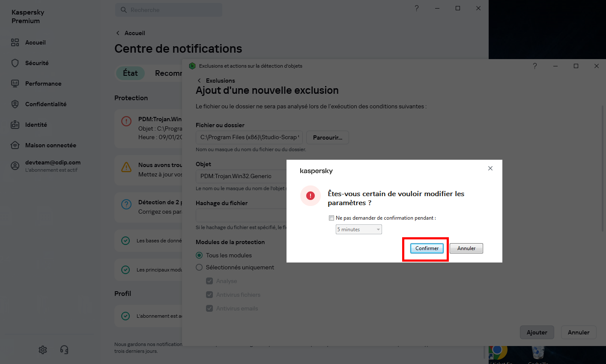Minimize the exclusions window
The width and height of the screenshot is (606, 364).
[555, 66]
